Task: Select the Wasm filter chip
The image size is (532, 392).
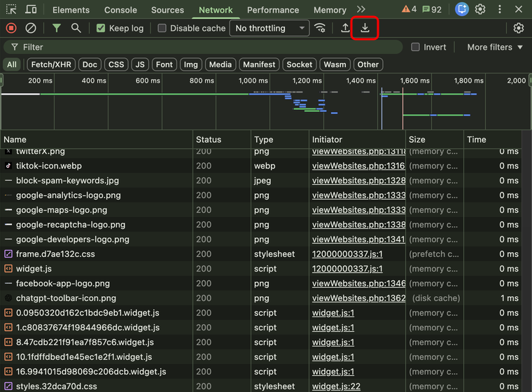Action: pos(335,64)
